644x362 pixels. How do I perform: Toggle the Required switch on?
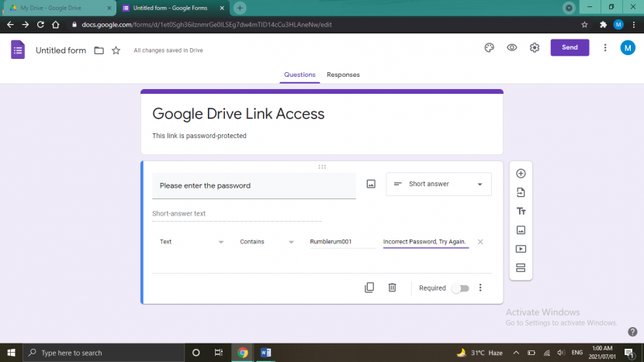tap(460, 288)
